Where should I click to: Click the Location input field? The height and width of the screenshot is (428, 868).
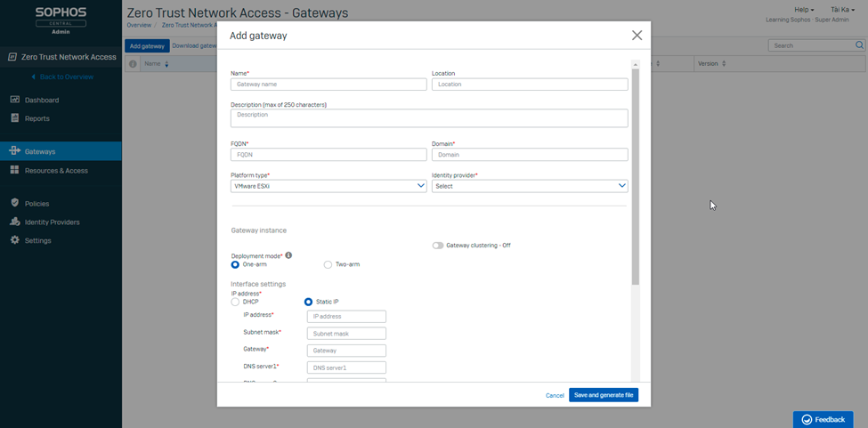530,84
